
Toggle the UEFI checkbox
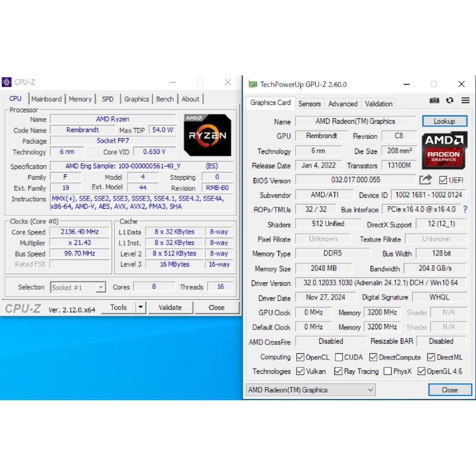(x=443, y=180)
